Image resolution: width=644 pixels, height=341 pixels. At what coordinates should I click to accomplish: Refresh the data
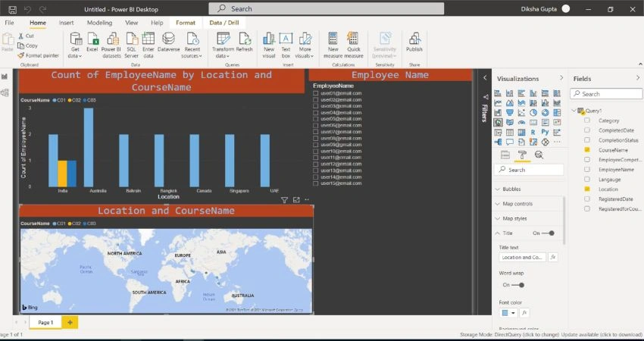click(x=245, y=42)
